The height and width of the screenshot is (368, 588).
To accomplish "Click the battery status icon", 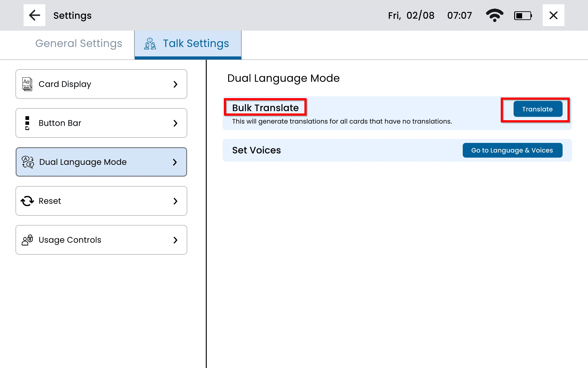I will [x=523, y=16].
